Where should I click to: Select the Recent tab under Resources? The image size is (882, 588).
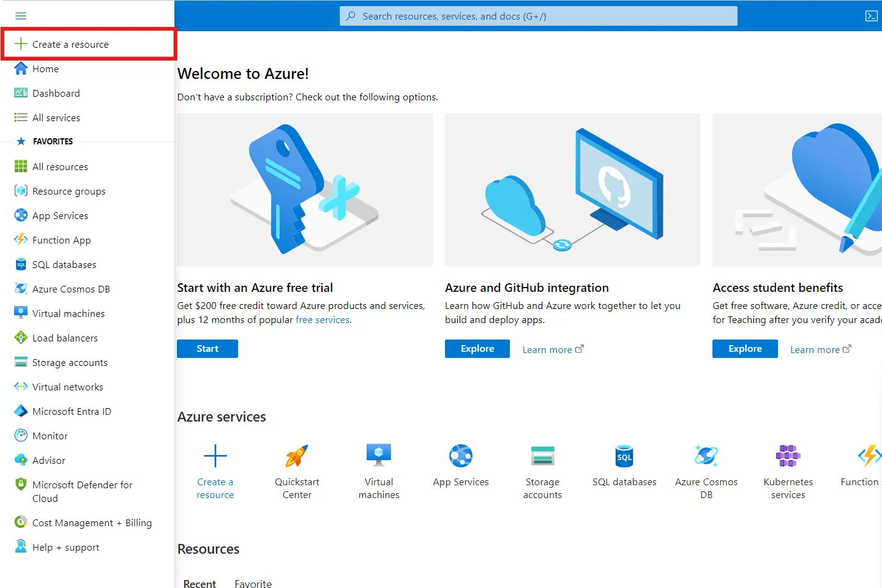(x=200, y=582)
